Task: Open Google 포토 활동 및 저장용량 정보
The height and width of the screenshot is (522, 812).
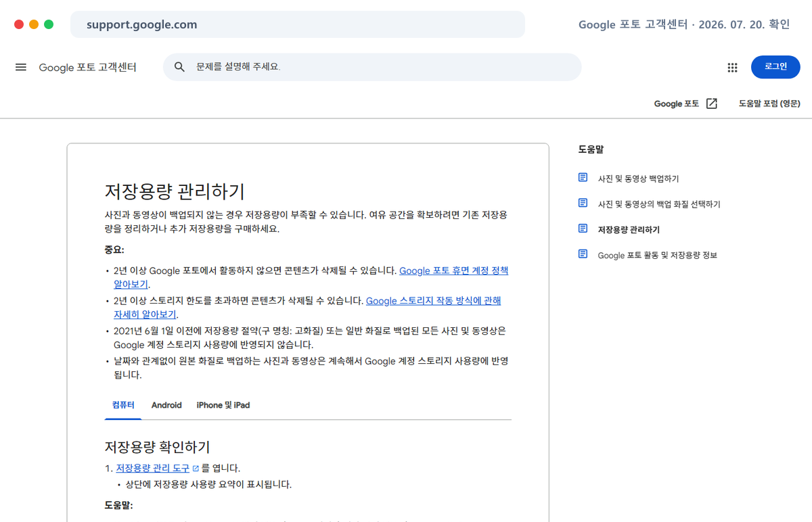Action: coord(657,256)
